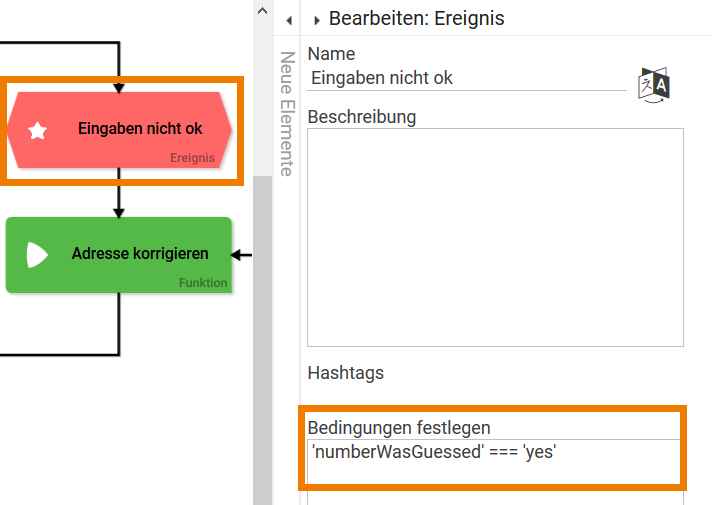Toggle the triangle beside Bearbeiten: Ereignis
Image resolution: width=712 pixels, height=505 pixels.
(x=317, y=19)
